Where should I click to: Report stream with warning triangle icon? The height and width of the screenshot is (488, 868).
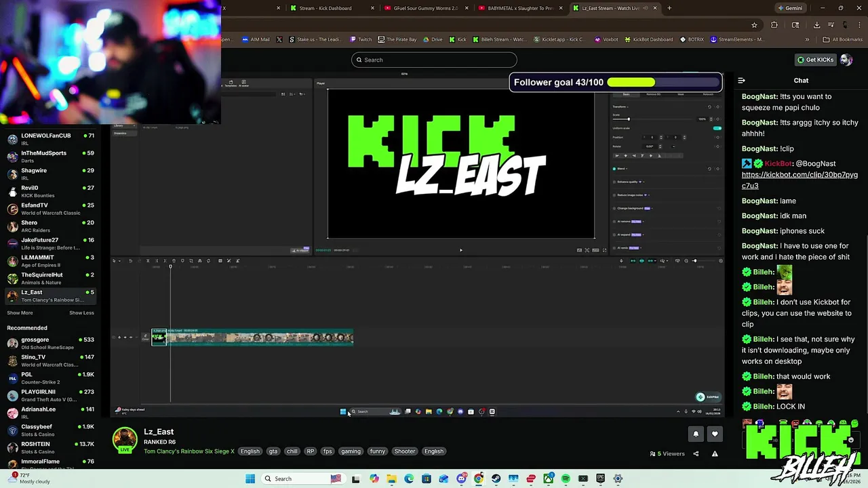tap(715, 453)
